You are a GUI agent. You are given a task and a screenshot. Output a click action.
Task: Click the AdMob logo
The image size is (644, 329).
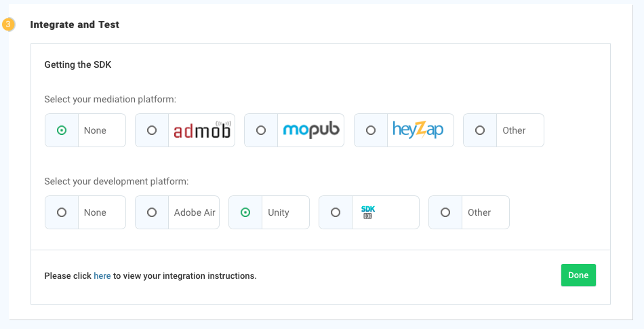(x=202, y=130)
